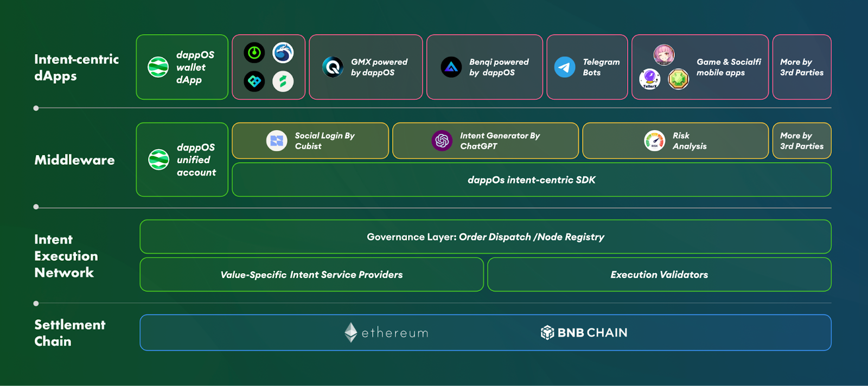868x386 pixels.
Task: Click the BNB CHAIN wordmark text
Action: [592, 333]
